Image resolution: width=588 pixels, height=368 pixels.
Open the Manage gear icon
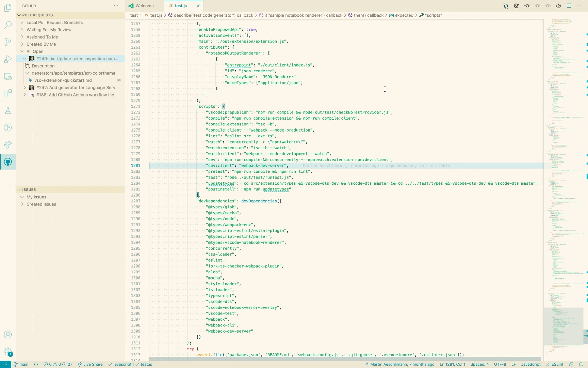tap(8, 352)
